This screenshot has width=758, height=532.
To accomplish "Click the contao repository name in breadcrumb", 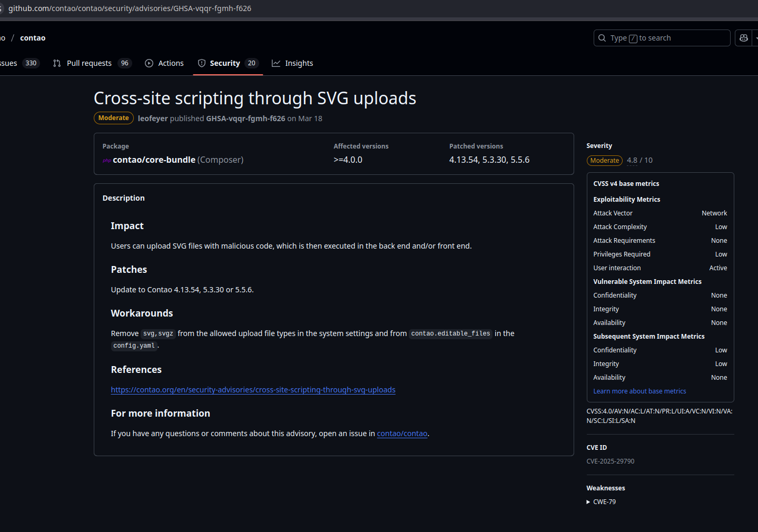I will [x=33, y=38].
